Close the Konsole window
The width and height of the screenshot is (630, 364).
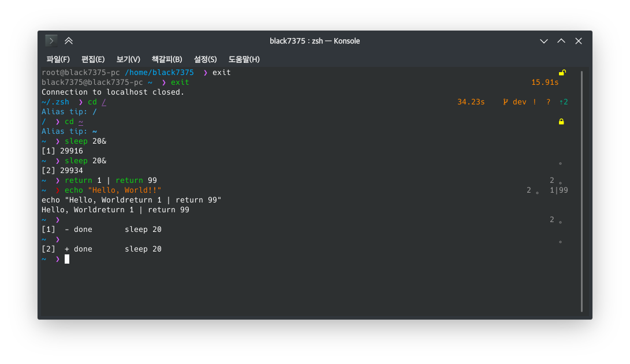pyautogui.click(x=579, y=41)
